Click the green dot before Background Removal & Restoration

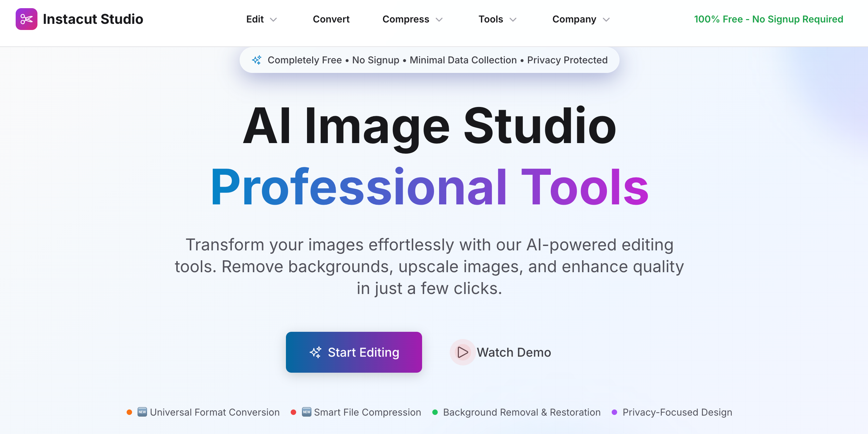[x=435, y=412]
